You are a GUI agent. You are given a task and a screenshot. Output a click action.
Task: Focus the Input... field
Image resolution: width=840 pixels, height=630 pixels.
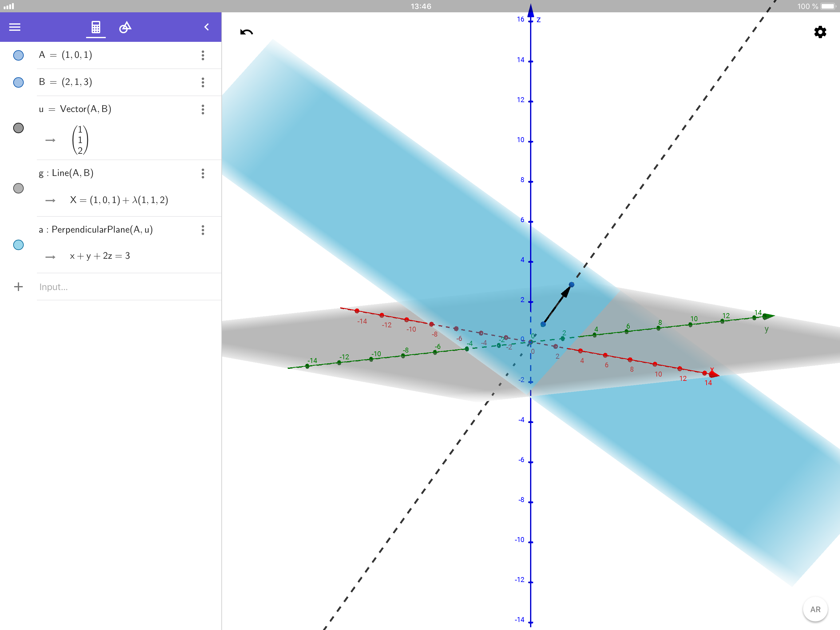[125, 287]
